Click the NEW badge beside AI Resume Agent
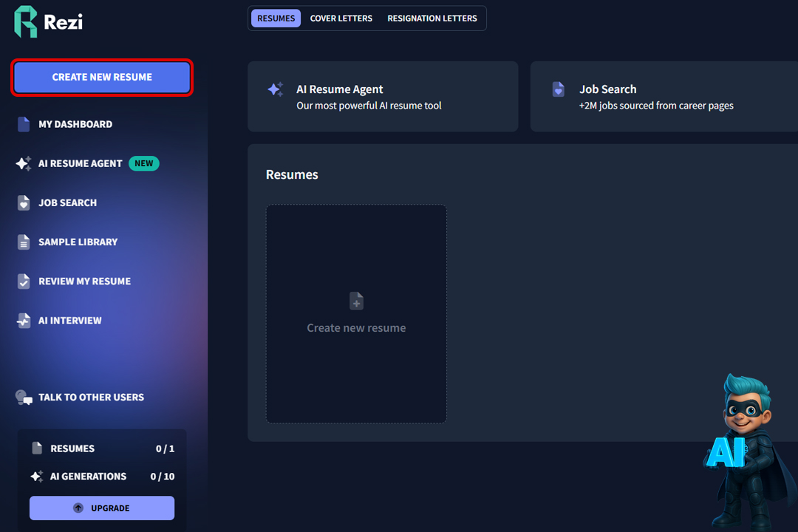The image size is (798, 532). [144, 163]
